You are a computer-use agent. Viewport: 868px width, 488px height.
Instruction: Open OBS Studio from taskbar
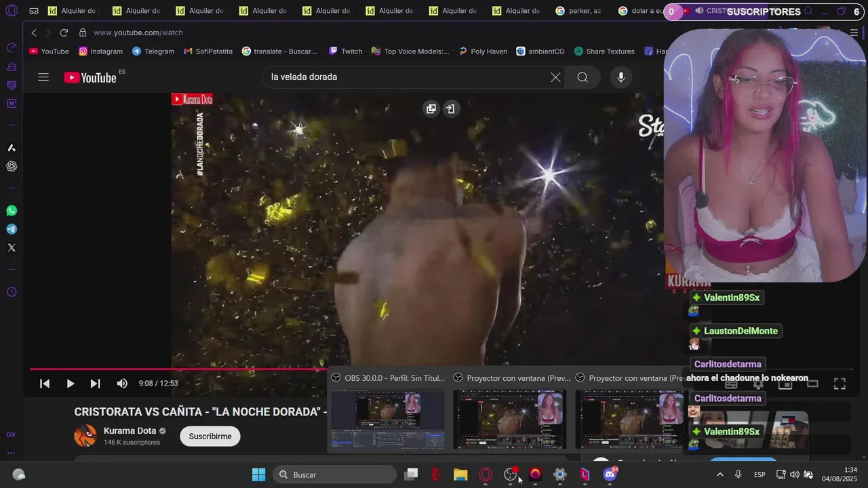tap(511, 474)
